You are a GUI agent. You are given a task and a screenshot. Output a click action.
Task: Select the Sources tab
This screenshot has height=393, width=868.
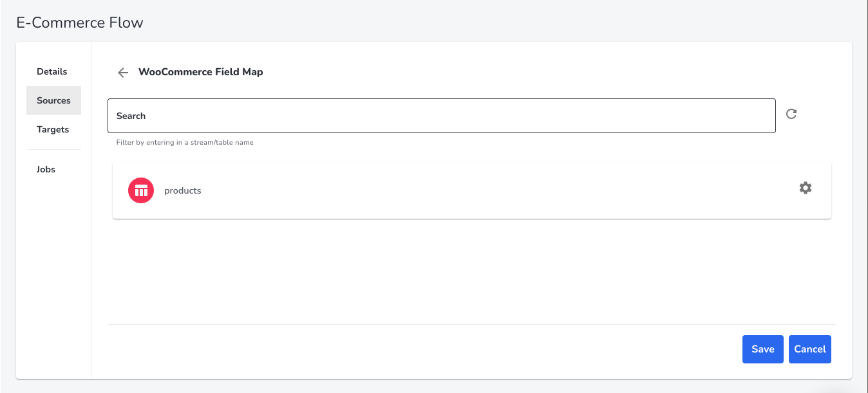53,100
